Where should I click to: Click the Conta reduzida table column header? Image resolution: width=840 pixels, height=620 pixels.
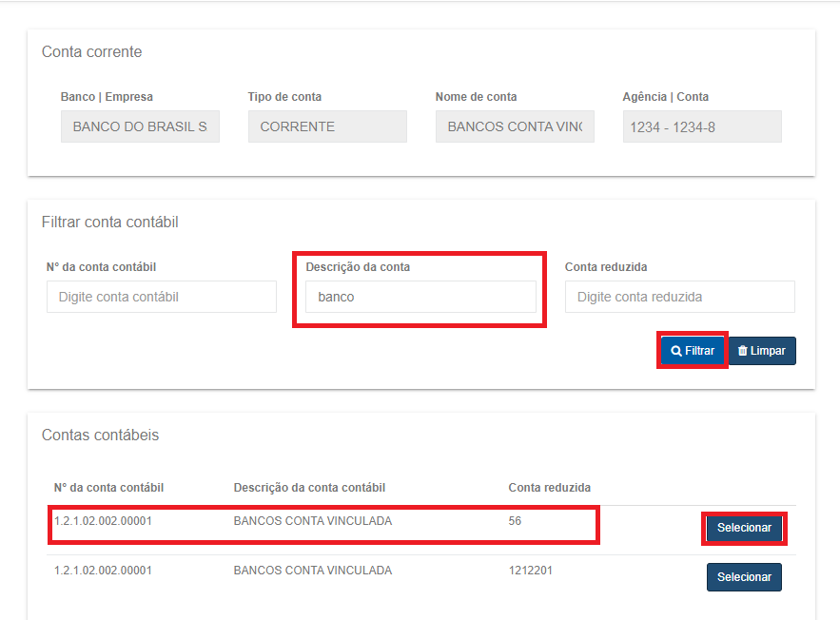click(x=550, y=488)
